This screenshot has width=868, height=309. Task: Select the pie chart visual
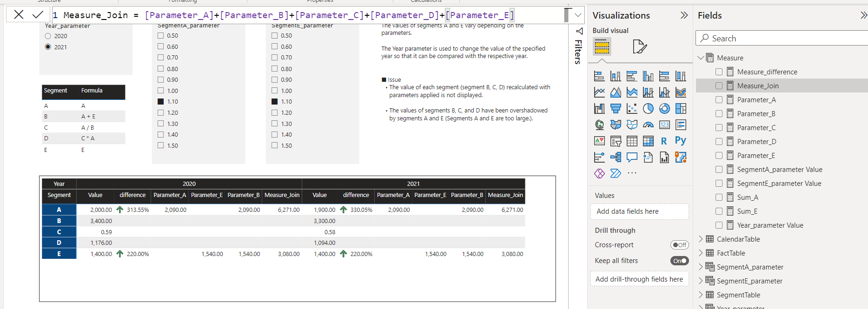pos(648,109)
